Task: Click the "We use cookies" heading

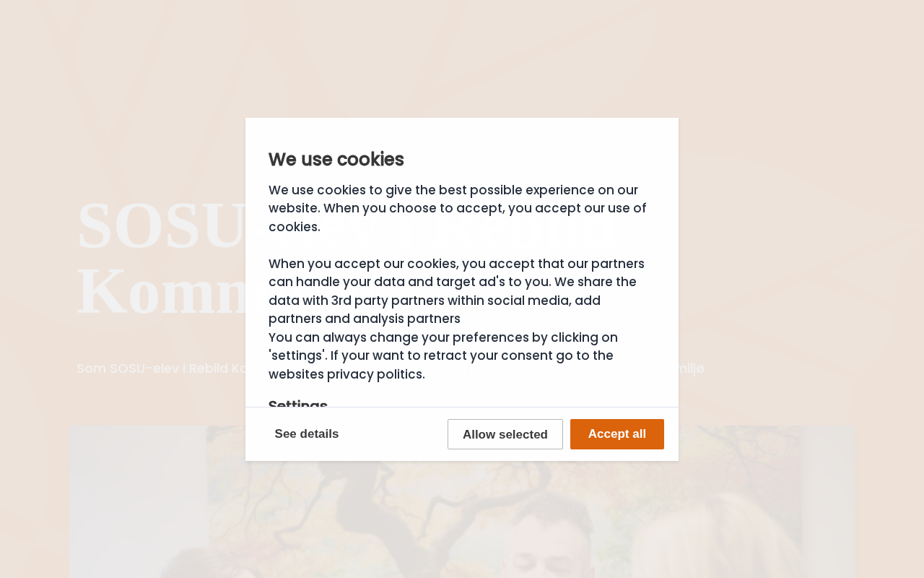Action: click(336, 159)
